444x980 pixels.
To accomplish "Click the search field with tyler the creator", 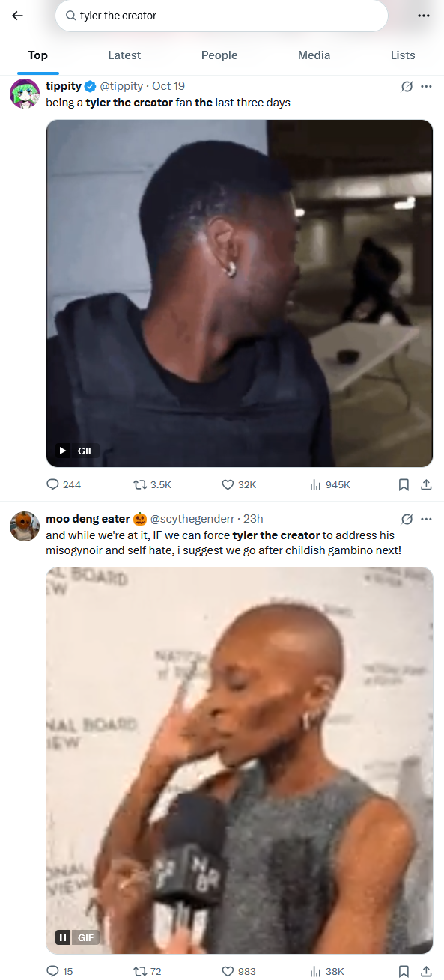I will [x=222, y=16].
